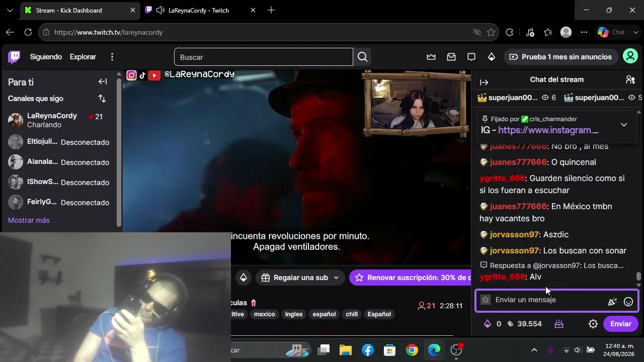This screenshot has width=644, height=362.
Task: Close the Kick Dashboard tab
Action: [133, 10]
